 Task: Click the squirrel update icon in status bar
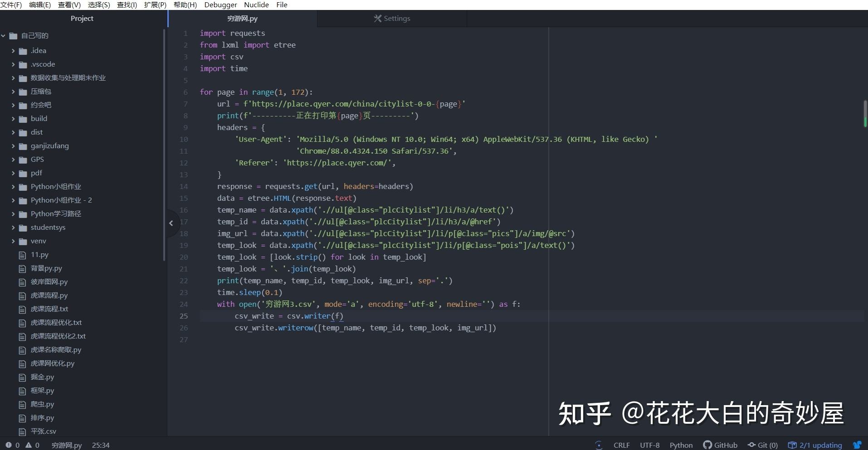(857, 445)
